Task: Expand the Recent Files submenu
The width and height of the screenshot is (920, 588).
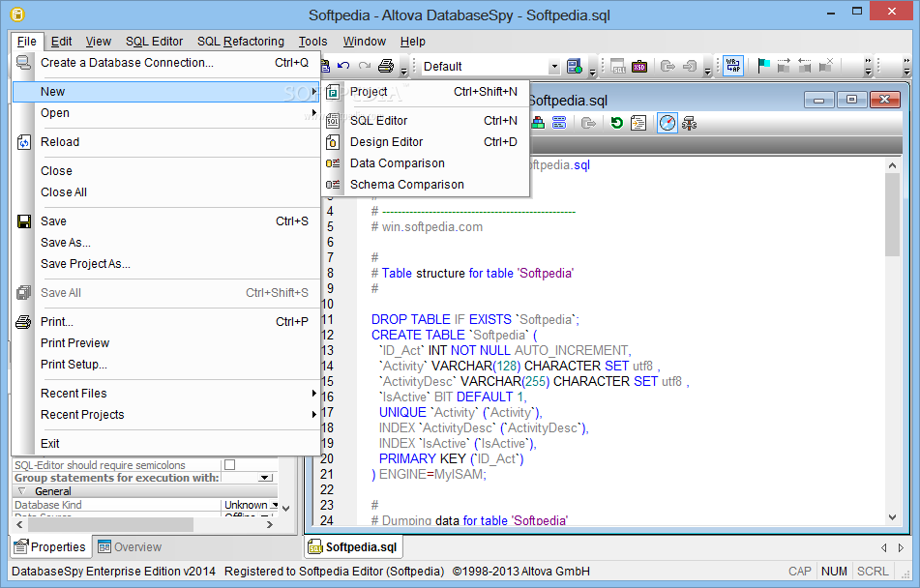Action: point(166,394)
